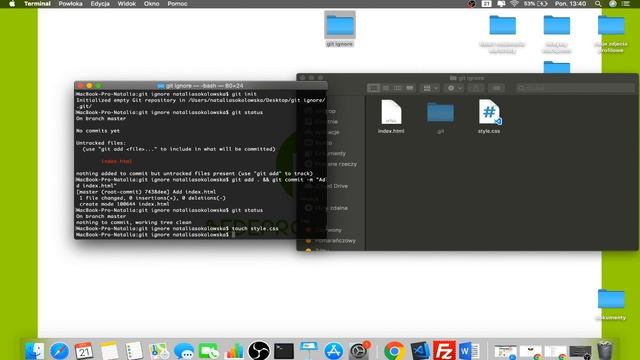Viewport: 640px width, 360px height.
Task: Launch Visual Studio Code from the Dock
Action: tap(419, 351)
